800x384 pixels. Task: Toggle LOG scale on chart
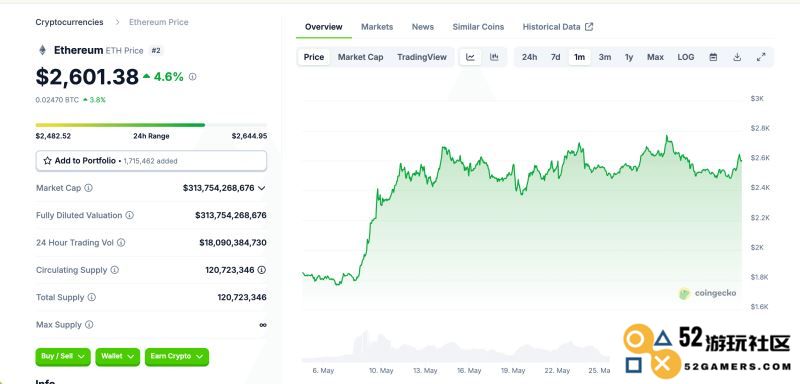point(686,57)
